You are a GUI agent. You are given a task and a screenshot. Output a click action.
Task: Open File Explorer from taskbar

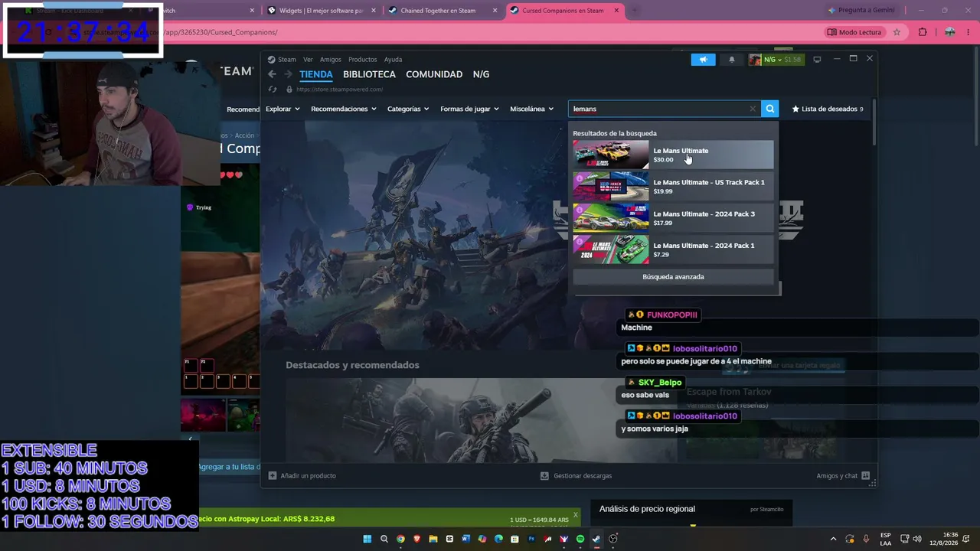point(433,539)
